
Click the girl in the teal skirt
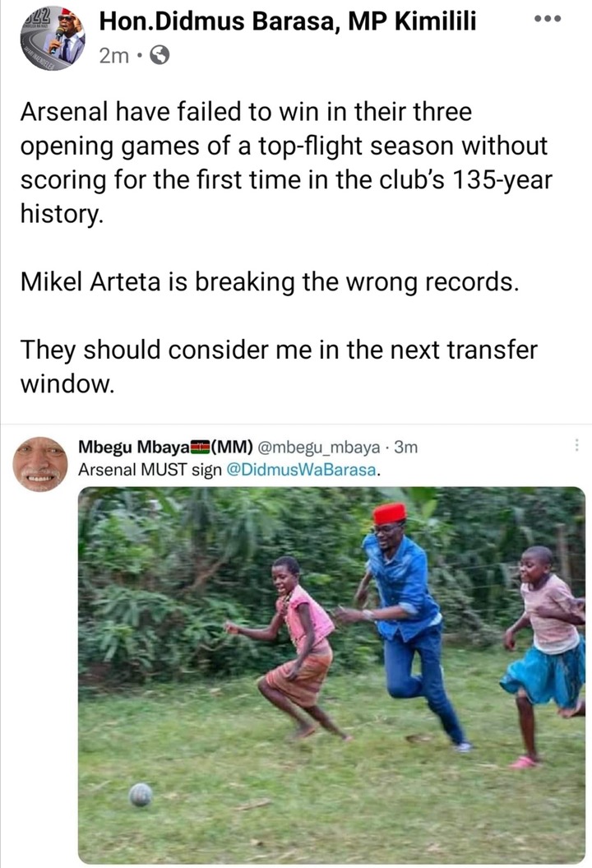[545, 656]
